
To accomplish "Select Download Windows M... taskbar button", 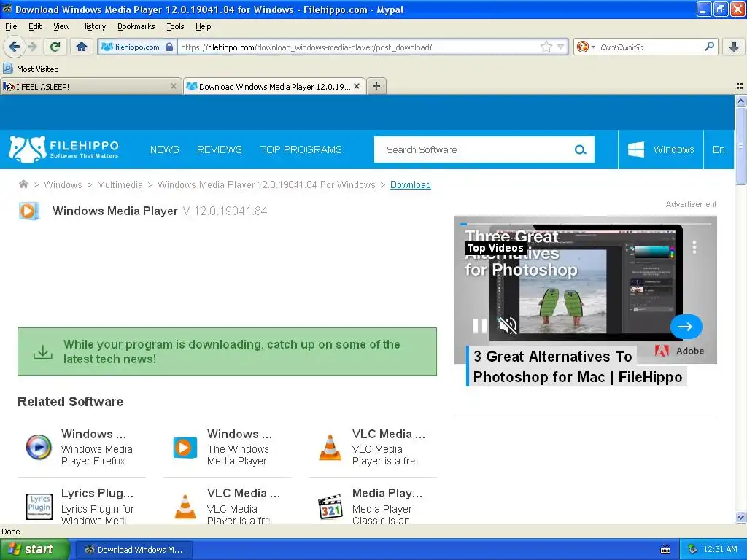I will point(135,550).
